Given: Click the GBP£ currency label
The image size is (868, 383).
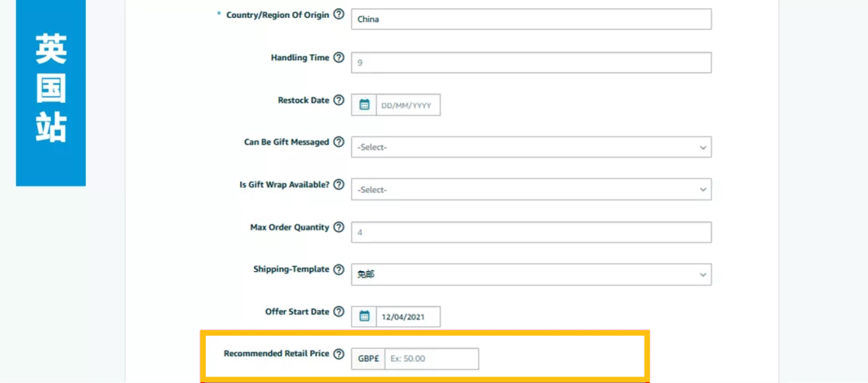Looking at the screenshot, I should tap(368, 359).
